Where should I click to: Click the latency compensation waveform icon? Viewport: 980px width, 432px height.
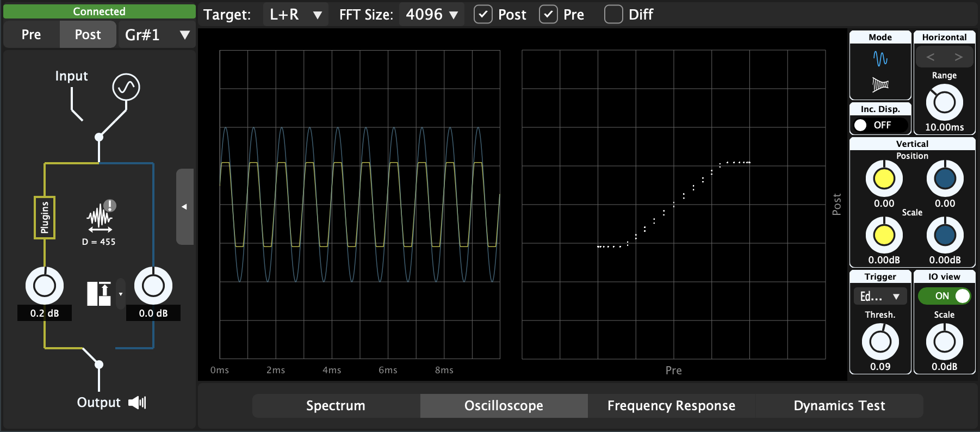point(100,217)
